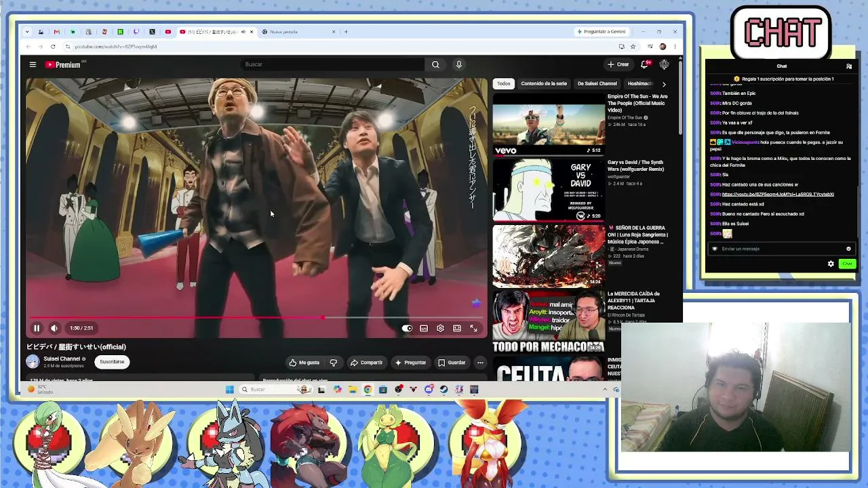
Task: Go back in browser history
Action: [x=28, y=47]
